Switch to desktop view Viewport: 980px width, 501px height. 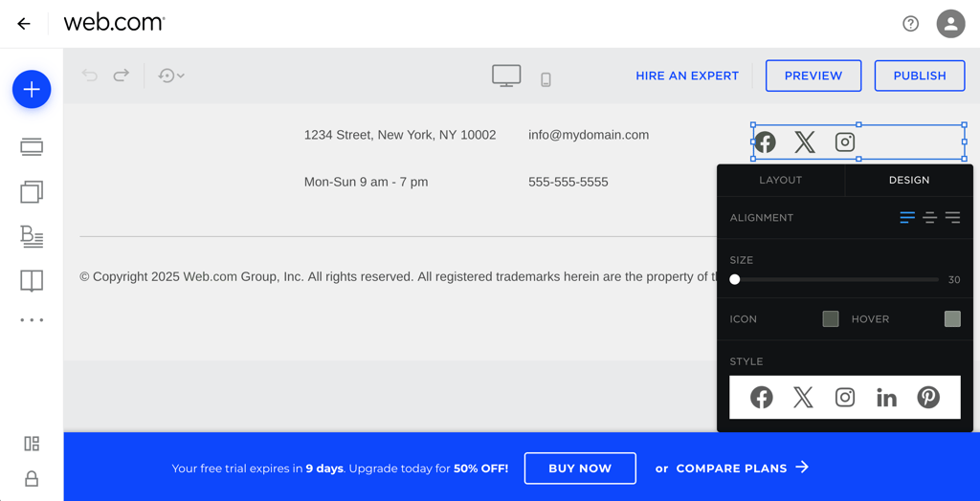[x=506, y=76]
